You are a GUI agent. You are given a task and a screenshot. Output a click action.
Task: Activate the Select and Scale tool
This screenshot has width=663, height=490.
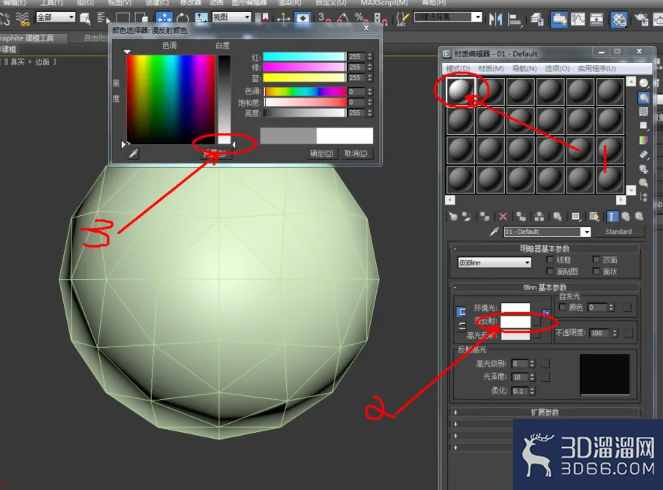201,18
